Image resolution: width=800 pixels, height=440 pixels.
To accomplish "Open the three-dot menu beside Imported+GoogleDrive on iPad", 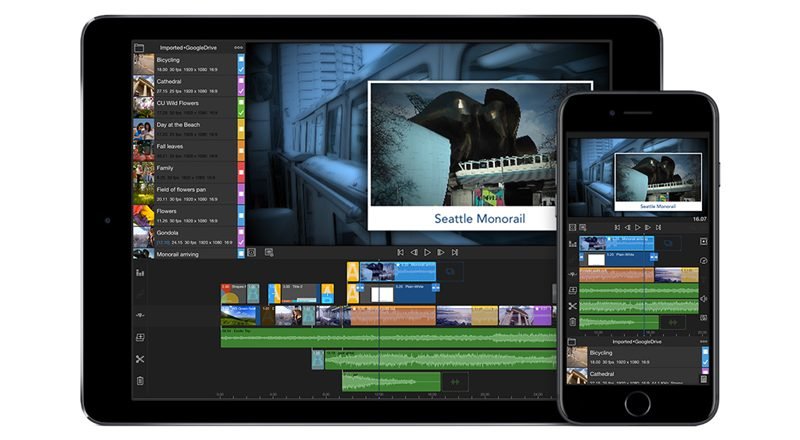I will 239,47.
